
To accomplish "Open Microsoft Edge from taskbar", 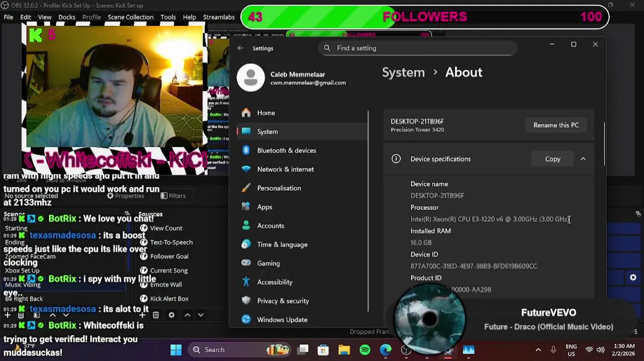I will pyautogui.click(x=385, y=350).
